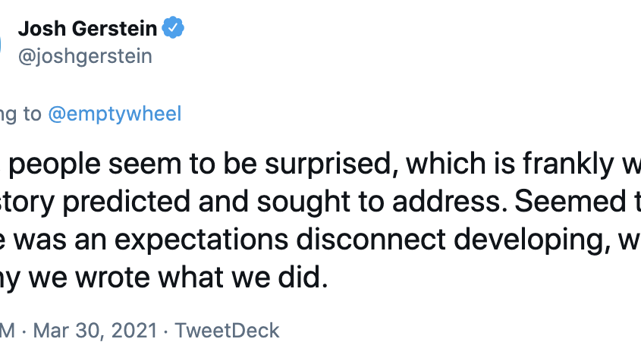Open Josh Gerstein's profile via display name
641x364 pixels.
[x=87, y=29]
